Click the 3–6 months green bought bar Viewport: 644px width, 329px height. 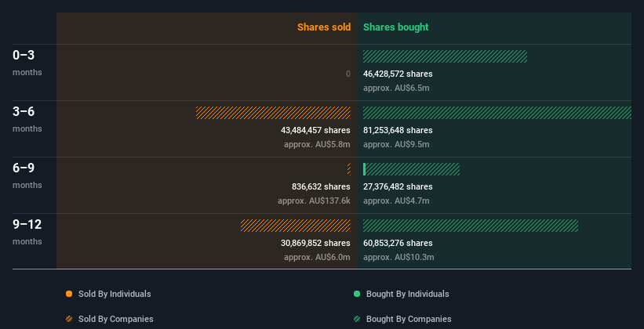[497, 113]
